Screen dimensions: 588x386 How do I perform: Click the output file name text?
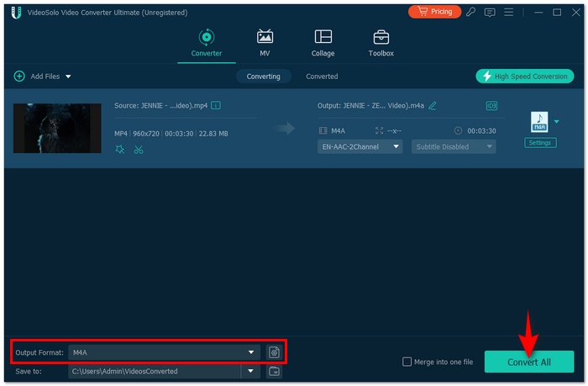click(370, 105)
